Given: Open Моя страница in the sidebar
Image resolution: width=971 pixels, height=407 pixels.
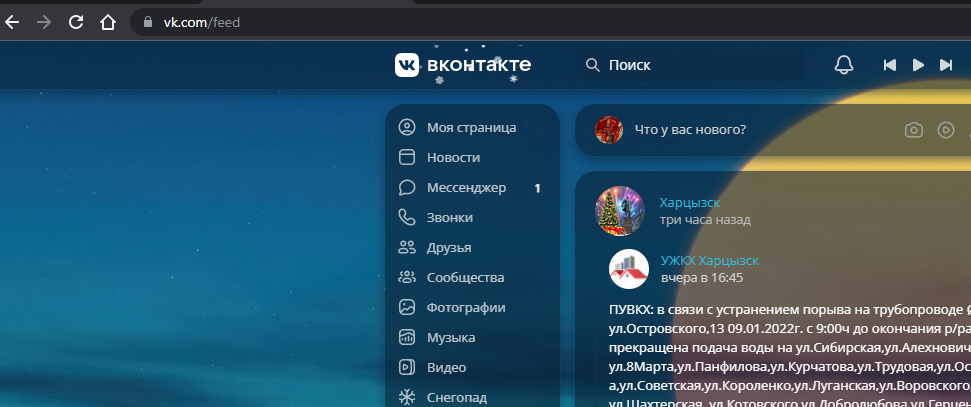Looking at the screenshot, I should [472, 128].
